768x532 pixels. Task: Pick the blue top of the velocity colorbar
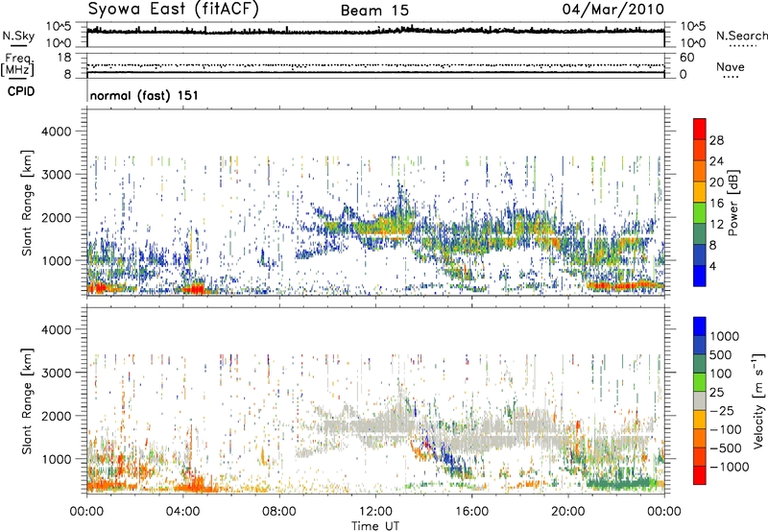pos(700,326)
